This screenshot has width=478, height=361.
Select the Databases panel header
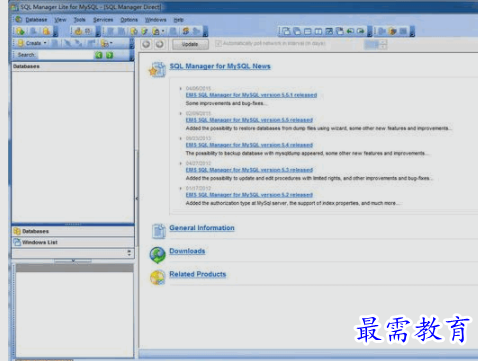pos(73,66)
